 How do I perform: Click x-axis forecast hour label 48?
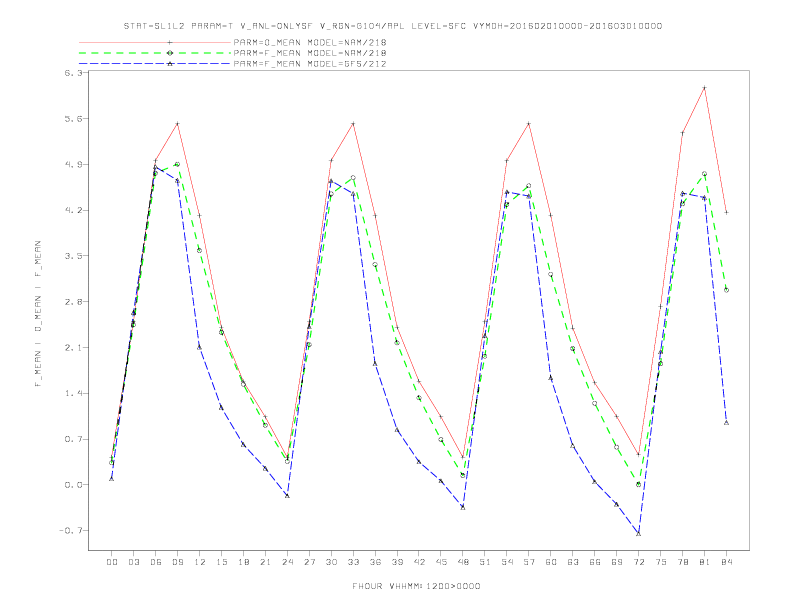[463, 562]
